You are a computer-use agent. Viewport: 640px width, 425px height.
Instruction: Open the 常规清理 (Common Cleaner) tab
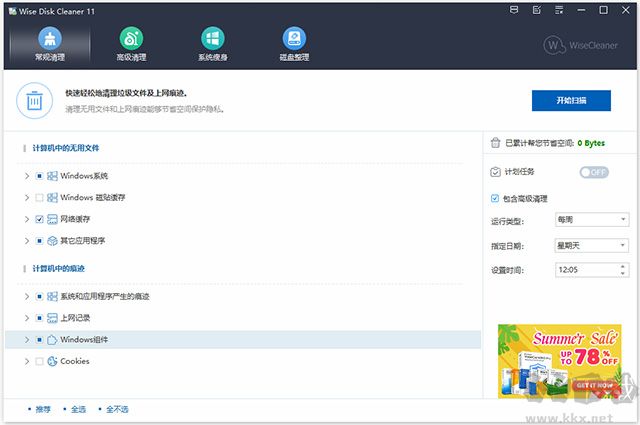point(49,44)
